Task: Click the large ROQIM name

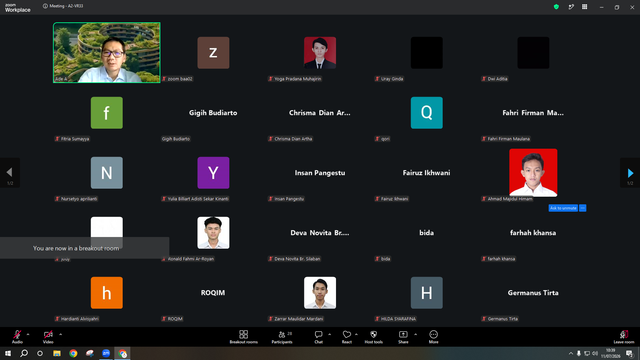Action: 213,293
